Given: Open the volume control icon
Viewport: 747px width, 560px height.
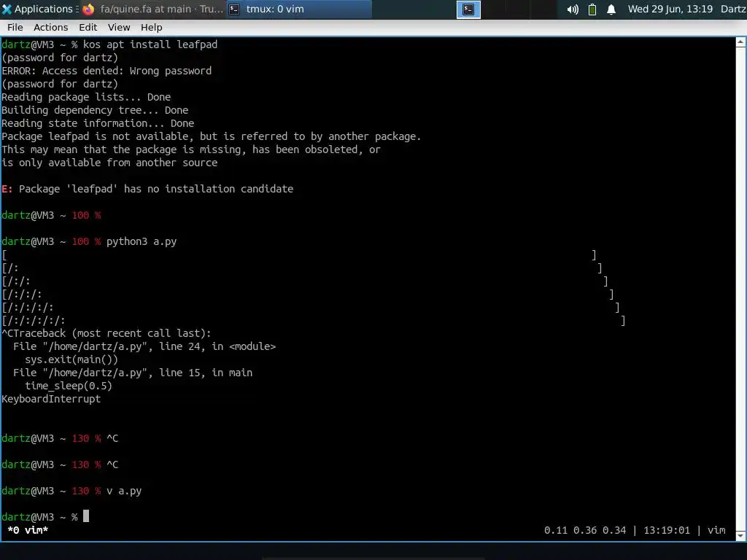Looking at the screenshot, I should coord(573,9).
